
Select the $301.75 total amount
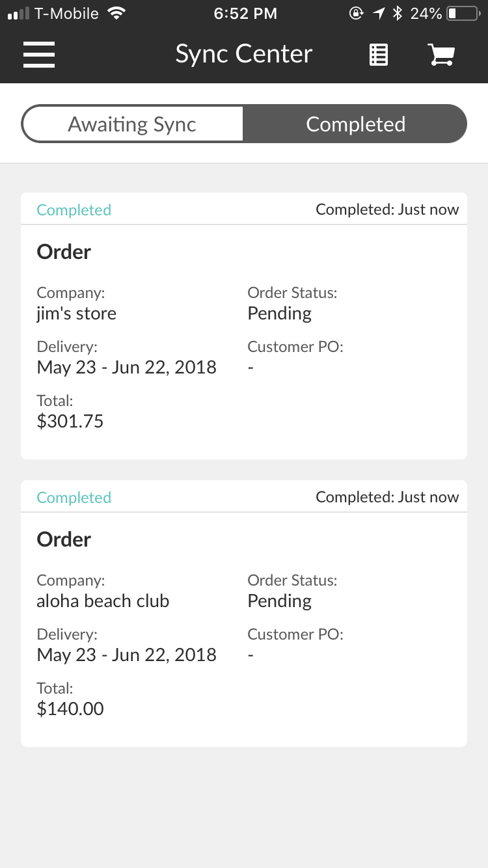tap(70, 421)
